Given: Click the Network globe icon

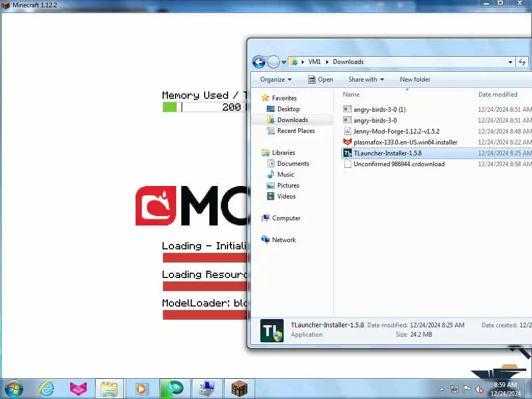Looking at the screenshot, I should (265, 240).
